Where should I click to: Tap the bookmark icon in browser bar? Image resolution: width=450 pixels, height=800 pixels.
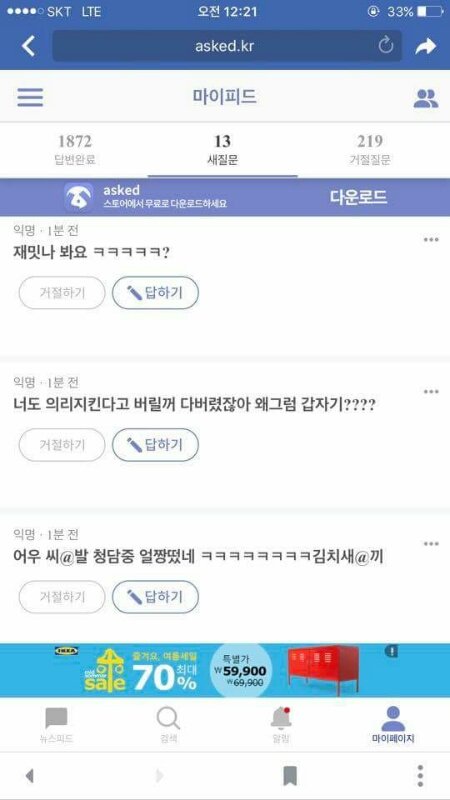tap(290, 777)
